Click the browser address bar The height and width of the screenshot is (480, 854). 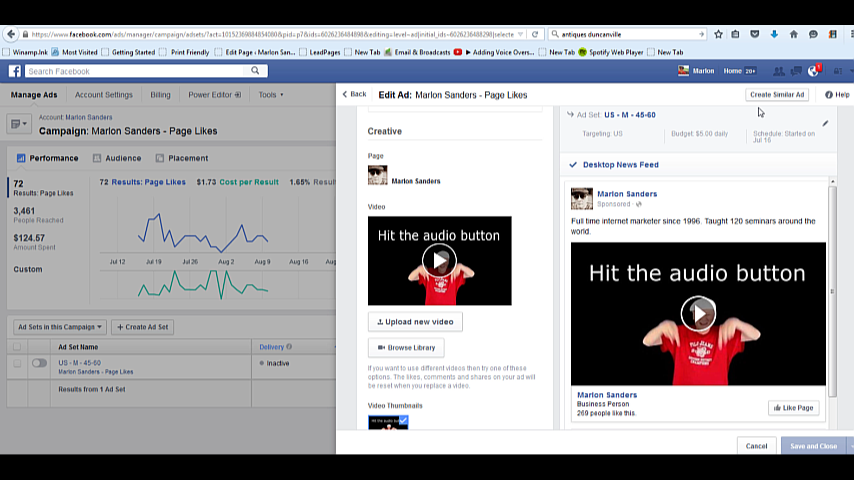coord(270,34)
